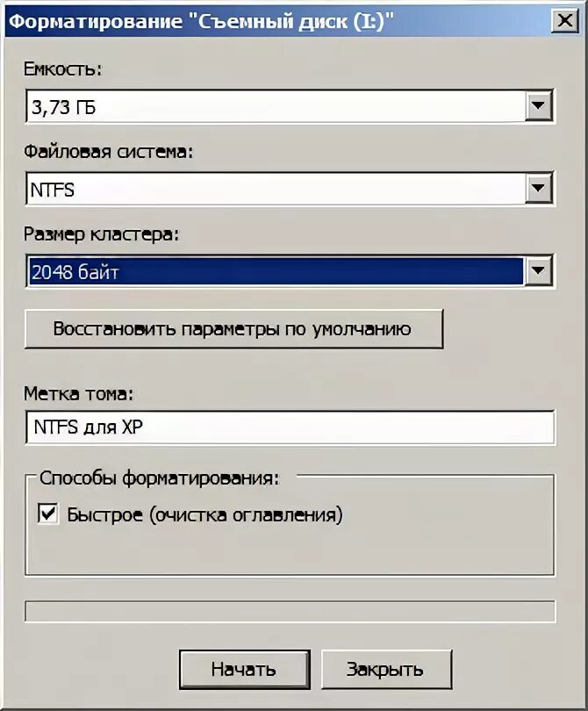Open the Размер кластера dropdown arrow
This screenshot has height=711, width=588.
coord(537,271)
